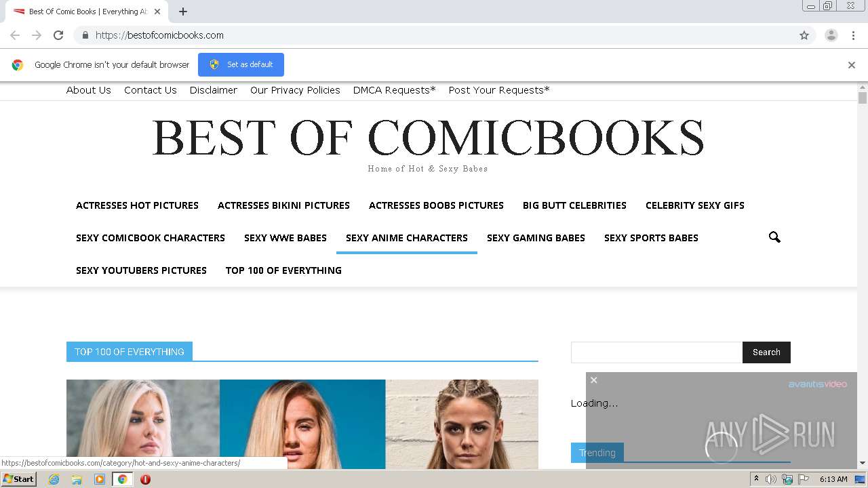Bookmark this page with star icon
Viewport: 868px width, 488px height.
click(x=804, y=35)
